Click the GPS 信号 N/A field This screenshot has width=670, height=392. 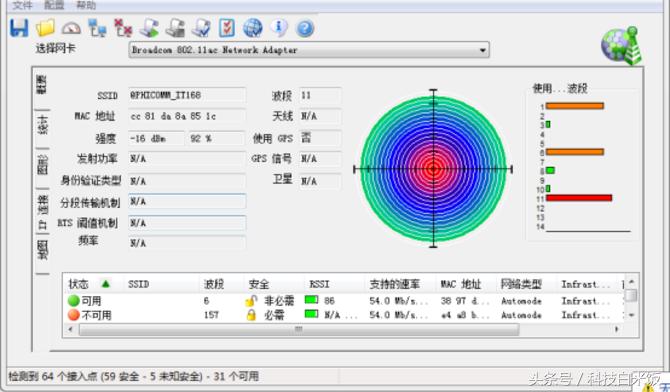pos(320,159)
